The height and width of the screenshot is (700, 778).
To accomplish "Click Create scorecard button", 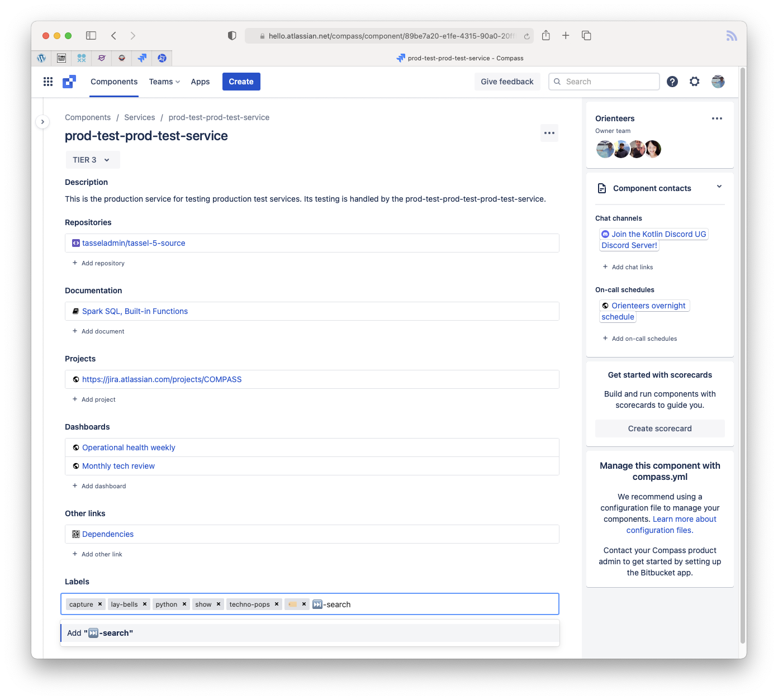I will click(660, 428).
